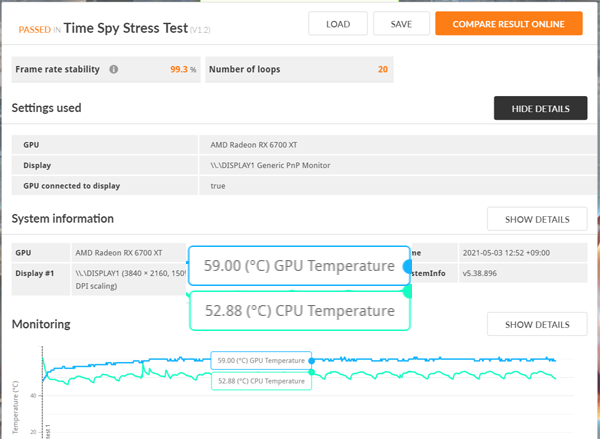
Task: Select the AMD Radeon RX 6700 XT settings value
Action: click(x=251, y=145)
